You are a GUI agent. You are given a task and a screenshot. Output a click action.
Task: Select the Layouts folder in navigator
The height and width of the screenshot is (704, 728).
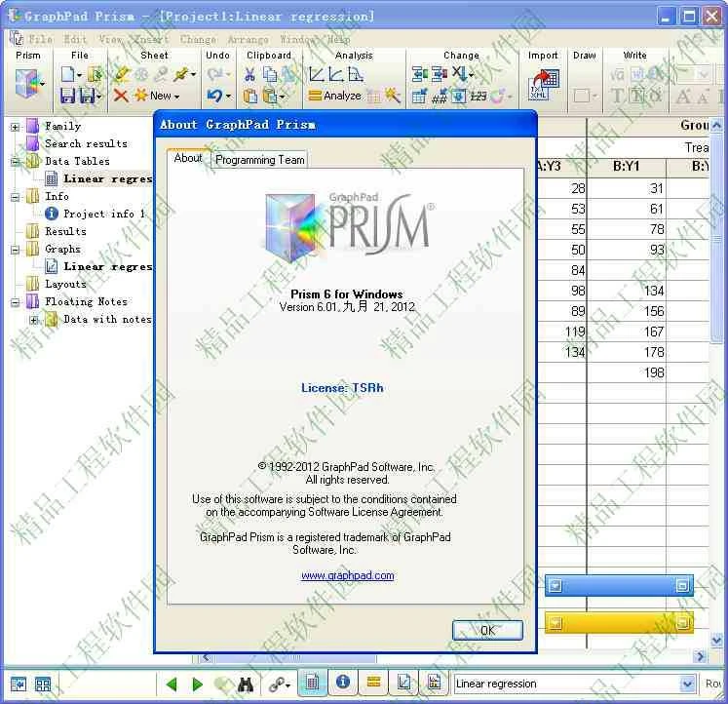click(x=65, y=284)
